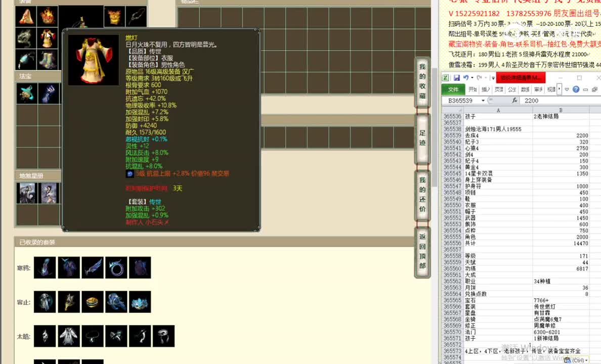601x364 pixels.
Task: Click the 太皓 set white robe icon
Action: point(69,336)
